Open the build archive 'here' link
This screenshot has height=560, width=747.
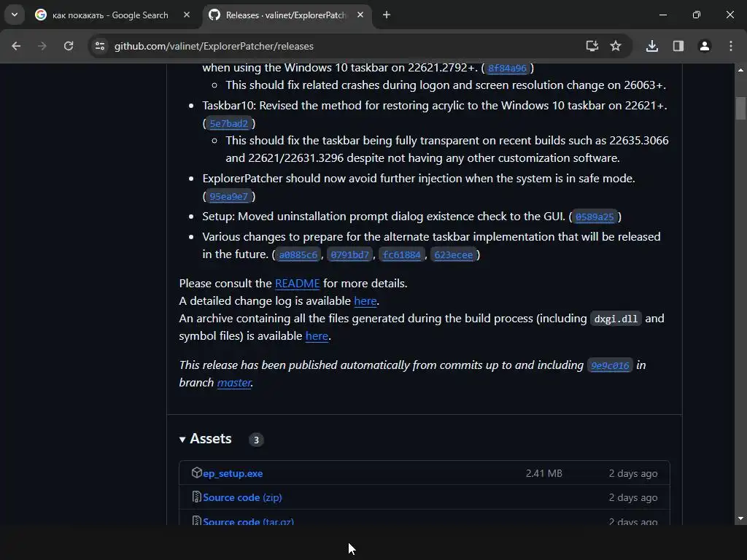coord(317,335)
